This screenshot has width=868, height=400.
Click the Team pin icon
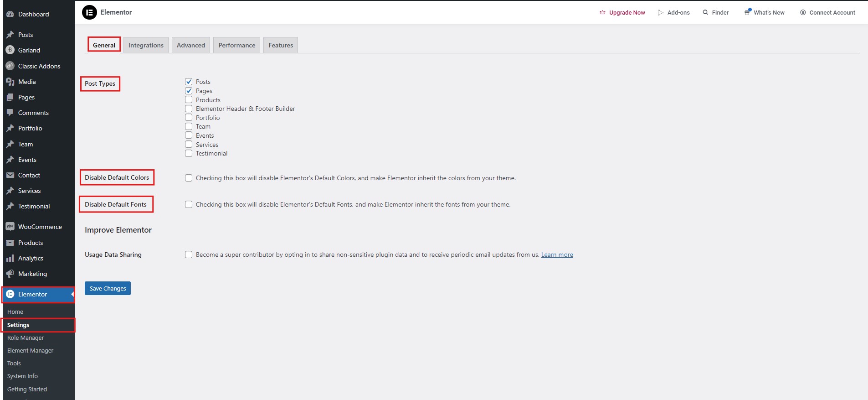tap(10, 144)
